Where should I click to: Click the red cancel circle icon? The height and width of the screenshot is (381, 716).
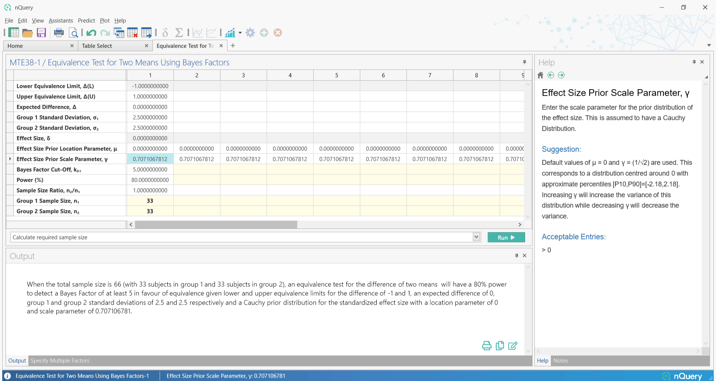tap(278, 32)
